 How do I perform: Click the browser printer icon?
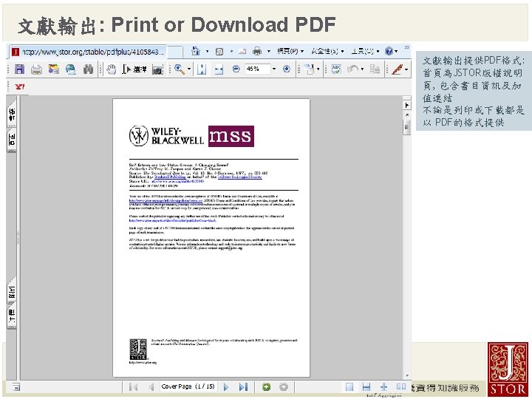click(x=257, y=51)
